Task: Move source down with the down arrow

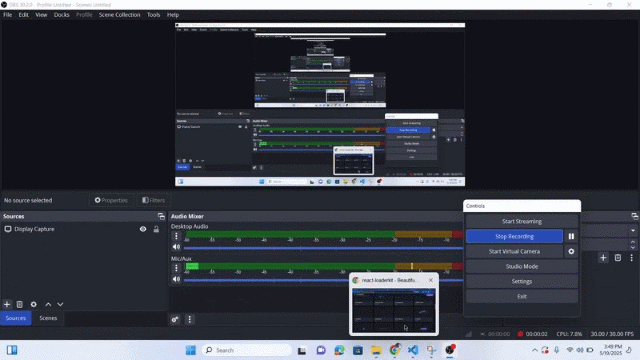Action: tap(60, 304)
